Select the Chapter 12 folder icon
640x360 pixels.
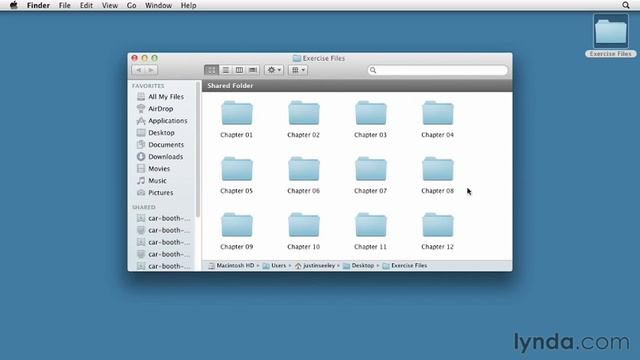click(x=438, y=225)
